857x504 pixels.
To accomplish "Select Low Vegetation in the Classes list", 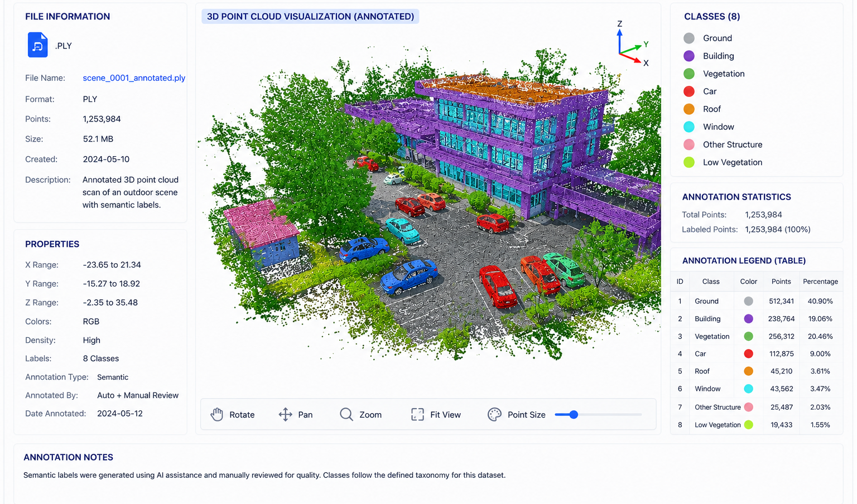I will coord(733,162).
